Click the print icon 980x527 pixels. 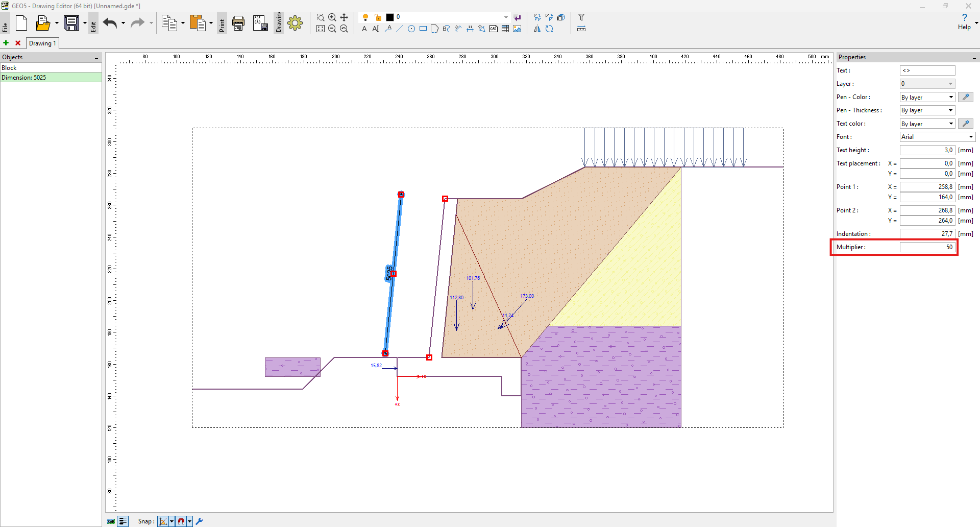pyautogui.click(x=238, y=23)
